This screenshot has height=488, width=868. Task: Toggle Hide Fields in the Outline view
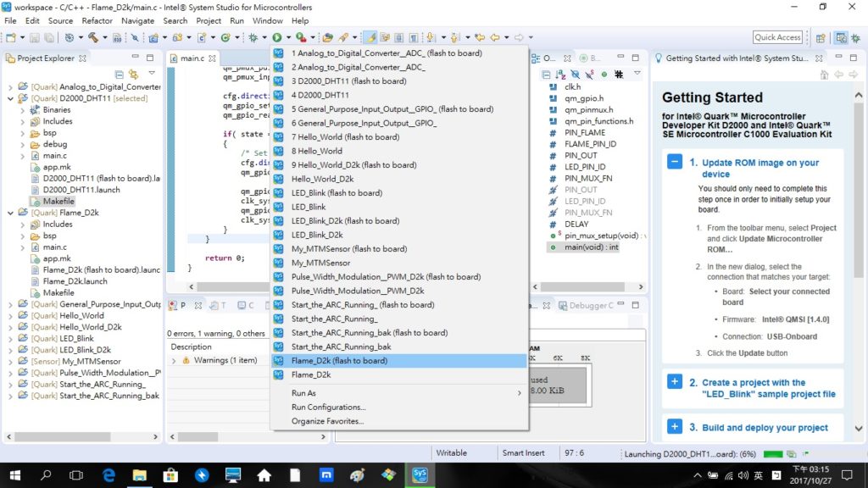[x=576, y=75]
